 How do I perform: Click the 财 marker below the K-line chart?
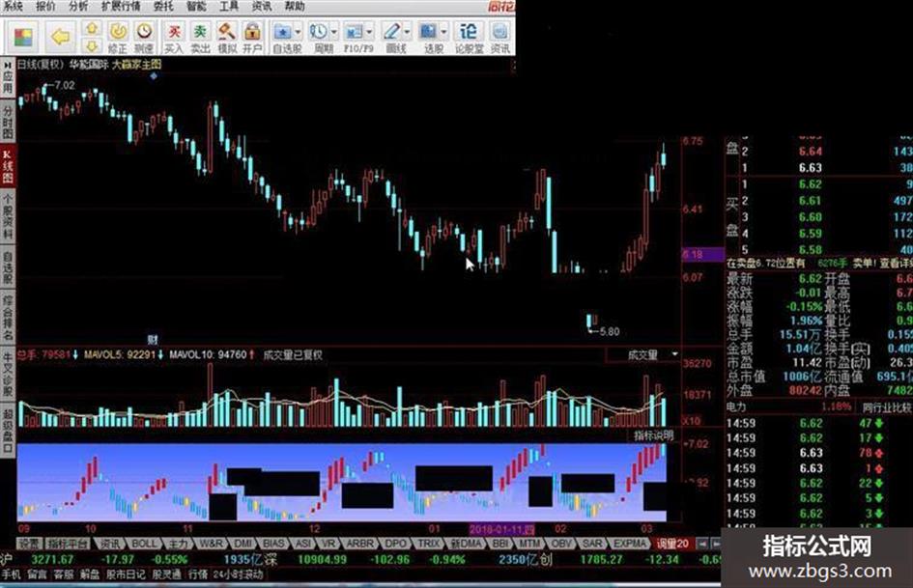(x=153, y=339)
